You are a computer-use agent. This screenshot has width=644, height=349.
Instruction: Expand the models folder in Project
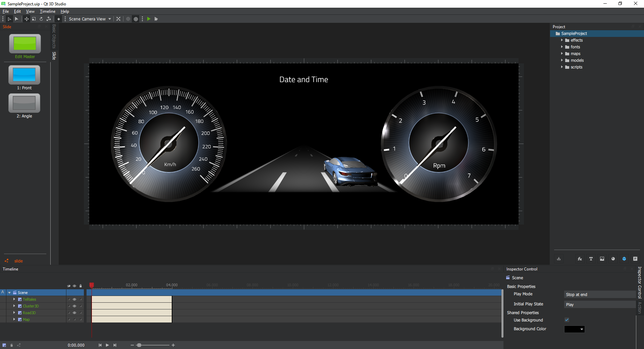click(562, 60)
